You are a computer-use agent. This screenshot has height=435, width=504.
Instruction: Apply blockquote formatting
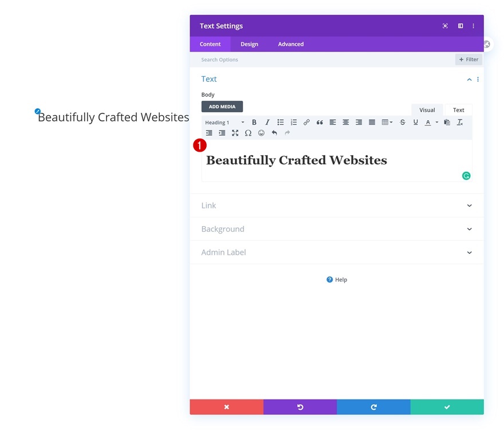pos(320,122)
